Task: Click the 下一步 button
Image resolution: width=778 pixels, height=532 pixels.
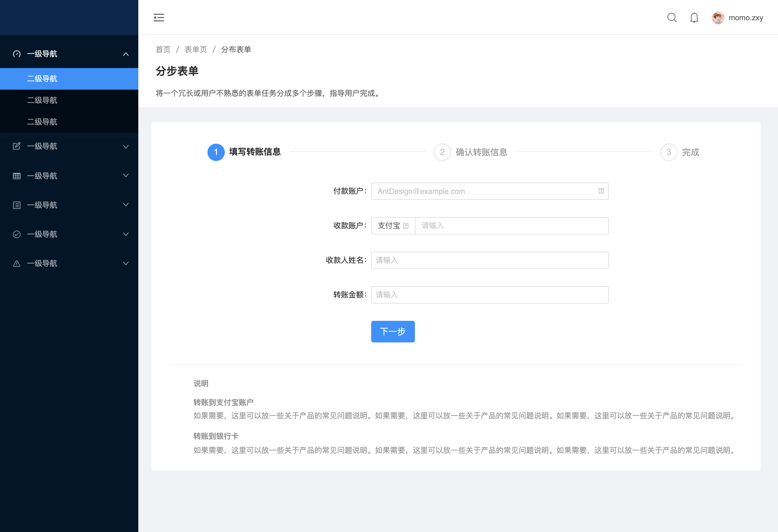Action: point(393,332)
